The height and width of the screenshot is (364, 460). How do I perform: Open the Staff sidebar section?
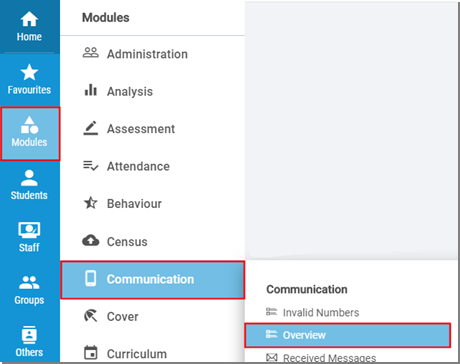point(29,237)
